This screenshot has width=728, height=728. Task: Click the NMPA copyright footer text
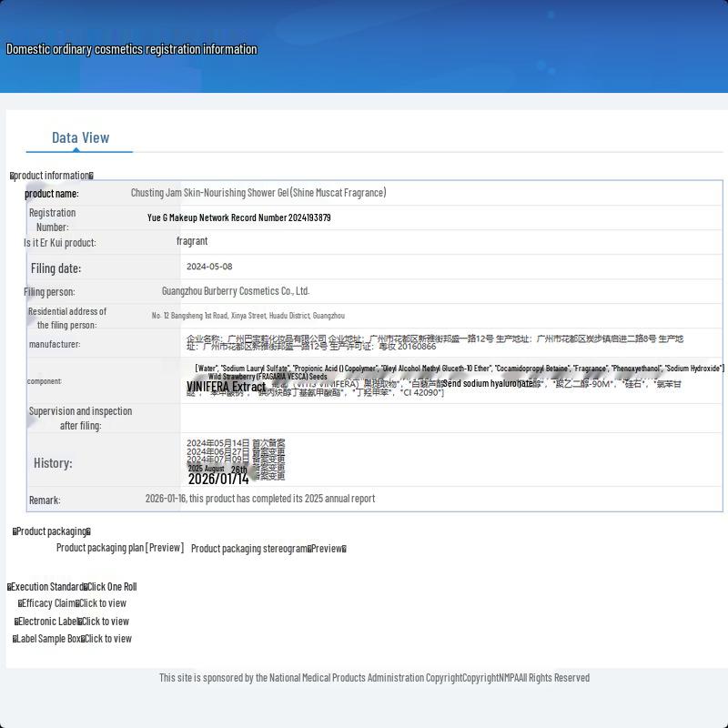[374, 678]
